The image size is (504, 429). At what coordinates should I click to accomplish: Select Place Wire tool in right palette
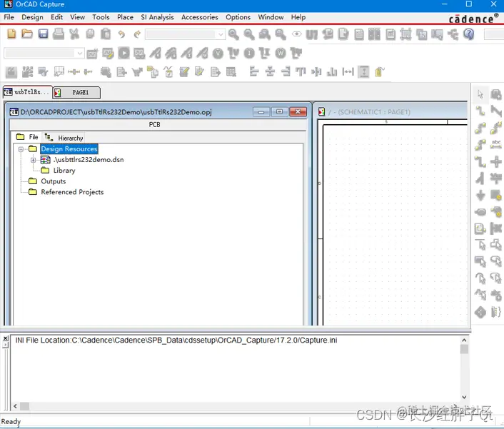click(480, 111)
